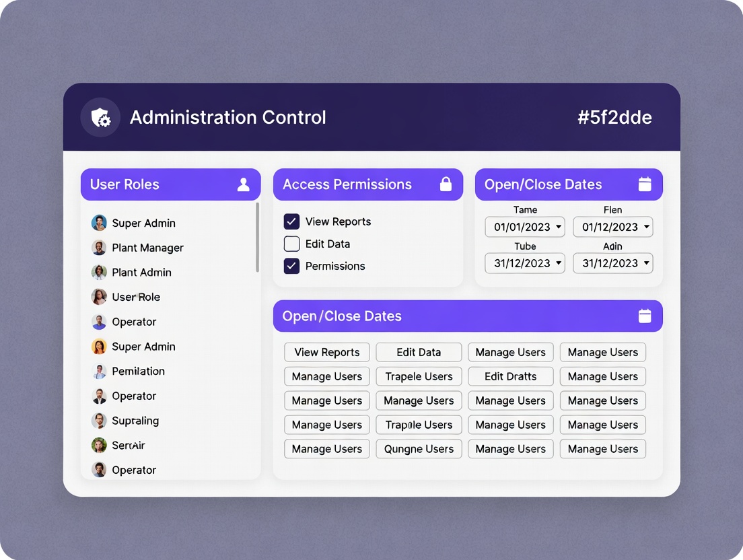This screenshot has height=560, width=743.
Task: Click the shield gear icon in header
Action: (x=100, y=118)
